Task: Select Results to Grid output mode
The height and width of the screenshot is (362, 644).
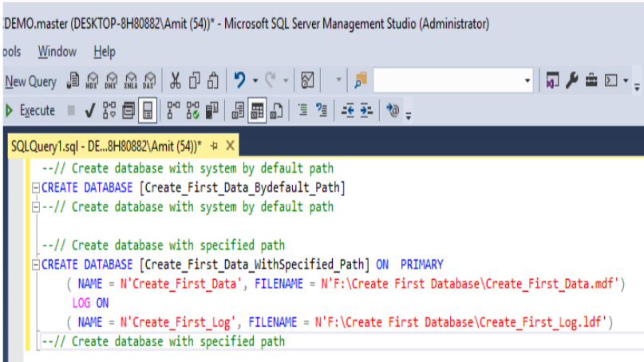Action: (257, 110)
